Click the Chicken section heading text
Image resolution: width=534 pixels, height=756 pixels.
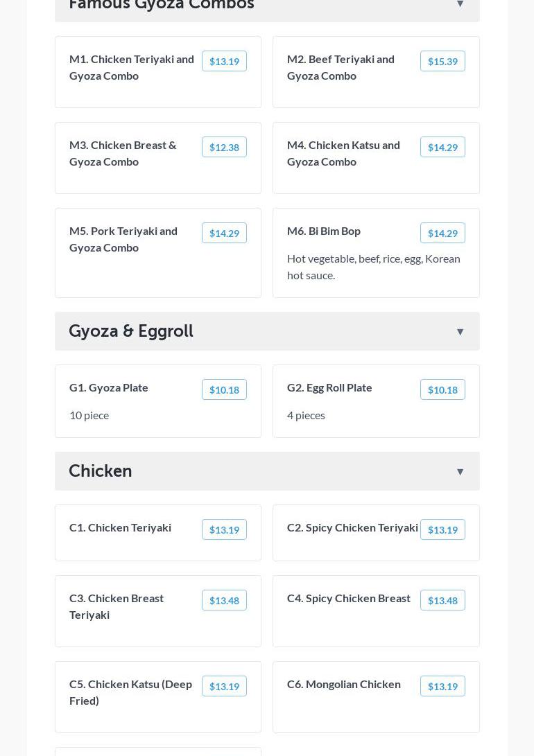click(101, 471)
